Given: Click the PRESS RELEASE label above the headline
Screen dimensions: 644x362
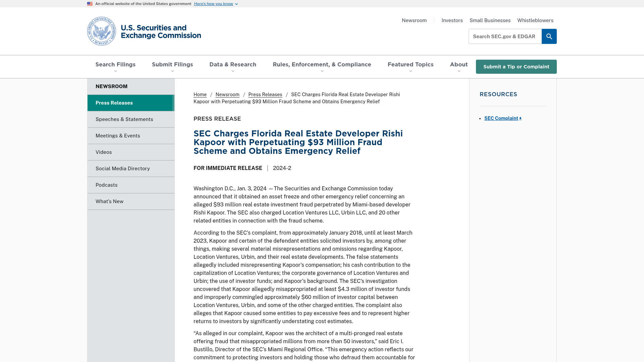Looking at the screenshot, I should click(217, 119).
